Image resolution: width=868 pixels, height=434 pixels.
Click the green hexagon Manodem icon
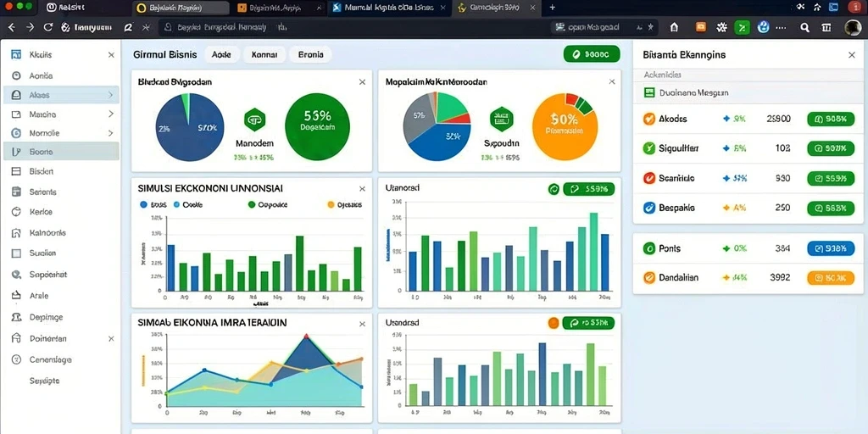pyautogui.click(x=254, y=120)
